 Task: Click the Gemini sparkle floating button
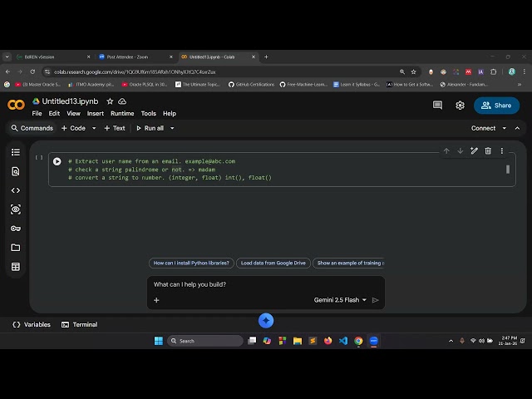coord(266,321)
